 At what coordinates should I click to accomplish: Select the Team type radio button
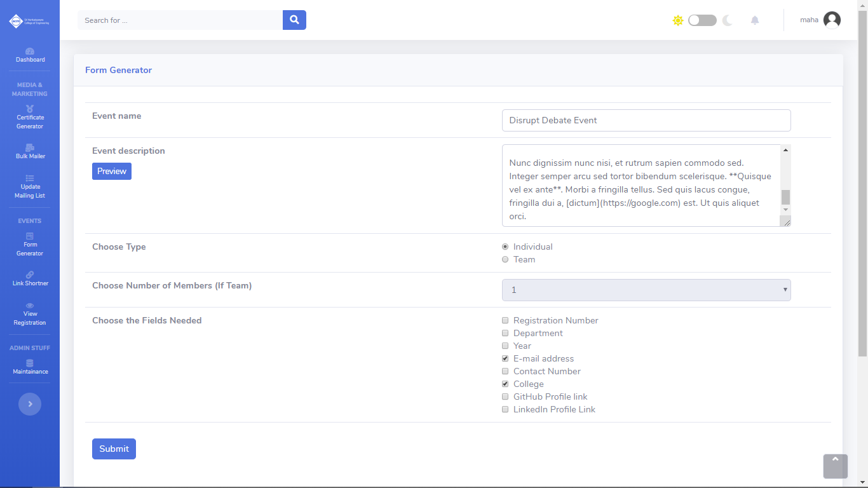point(505,259)
